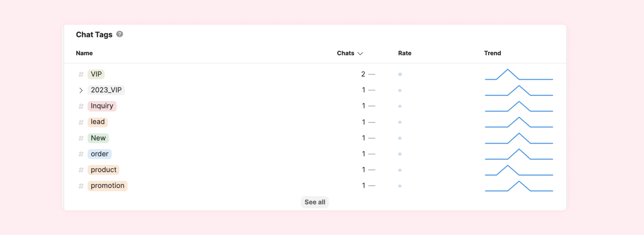
Task: Click the VIP row trend sparkline
Action: point(519,75)
